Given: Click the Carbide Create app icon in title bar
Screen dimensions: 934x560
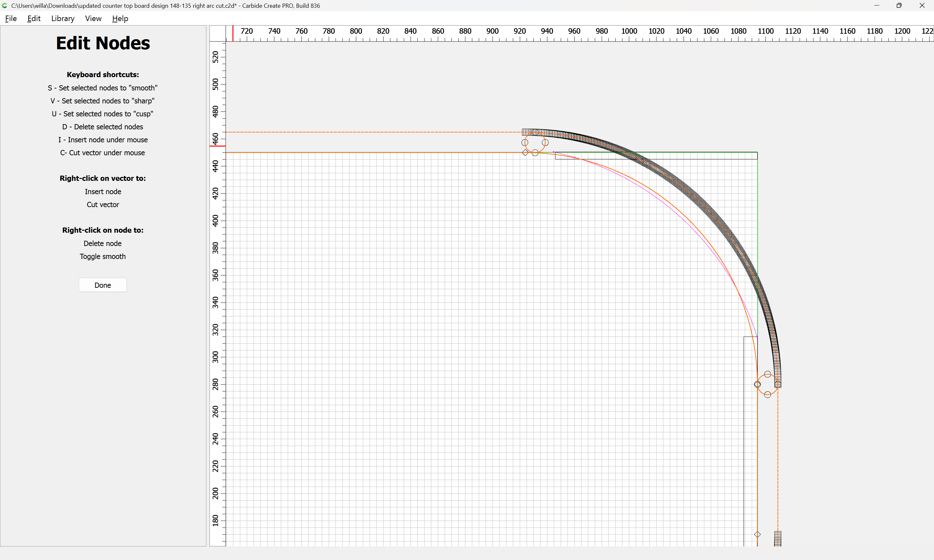Looking at the screenshot, I should 5,6.
